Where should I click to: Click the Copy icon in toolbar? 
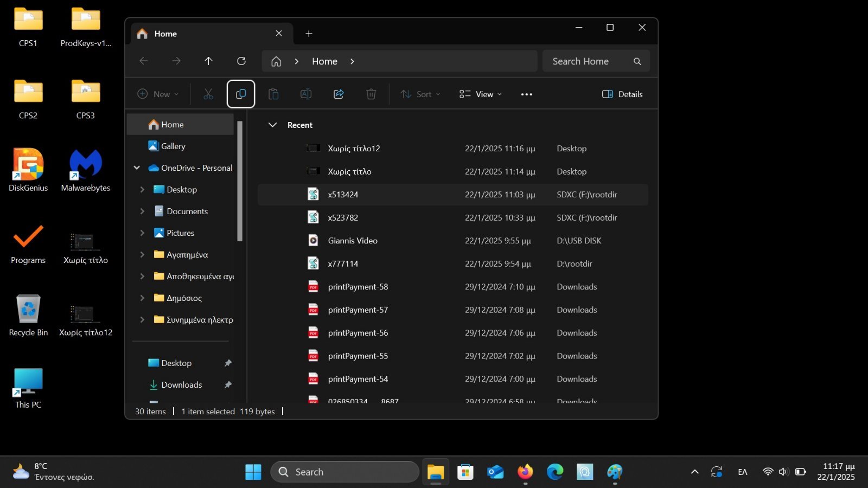(x=241, y=94)
